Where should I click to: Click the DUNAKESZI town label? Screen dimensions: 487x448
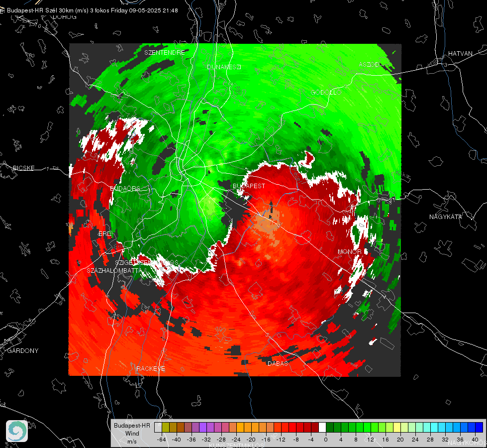tap(224, 67)
